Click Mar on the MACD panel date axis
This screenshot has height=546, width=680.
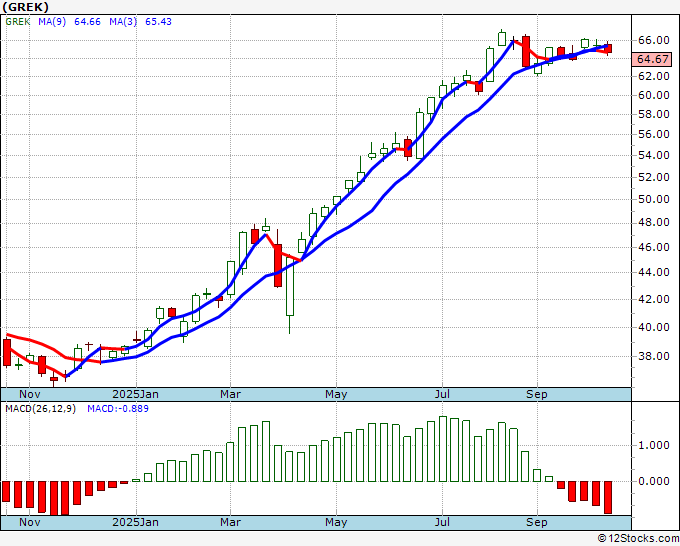(230, 522)
